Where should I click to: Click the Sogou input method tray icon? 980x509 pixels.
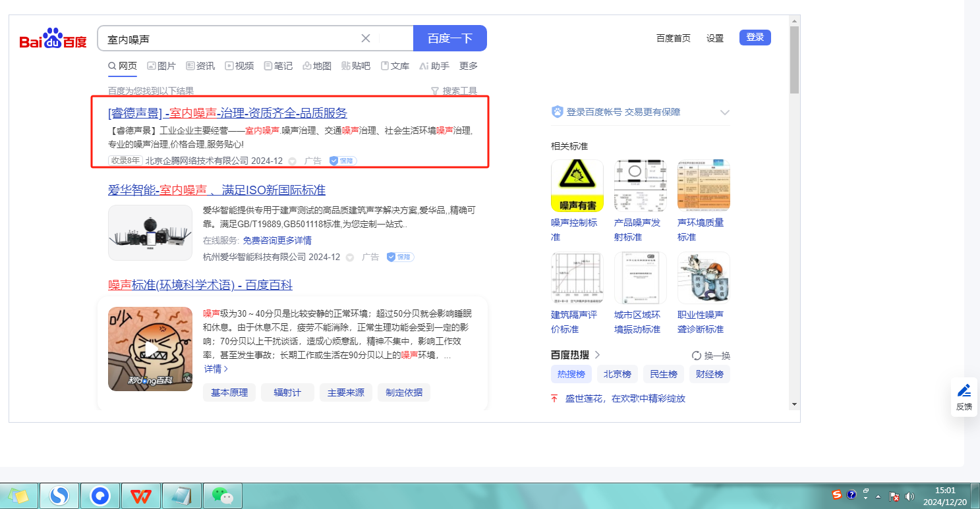pos(837,495)
